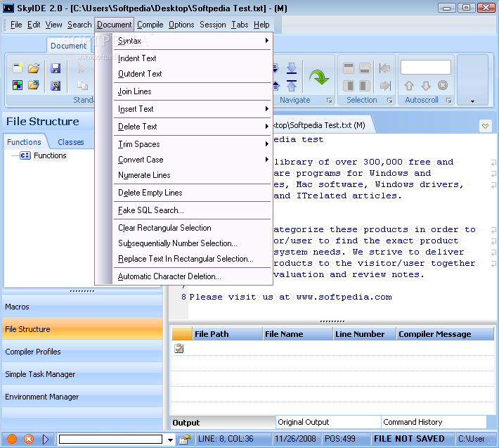Open the toolbar overflow dropdown arrow
The image size is (499, 448).
(472, 101)
